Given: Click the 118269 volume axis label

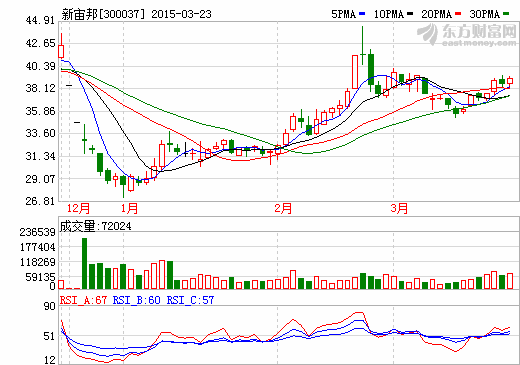Looking at the screenshot, I should click(x=38, y=262).
